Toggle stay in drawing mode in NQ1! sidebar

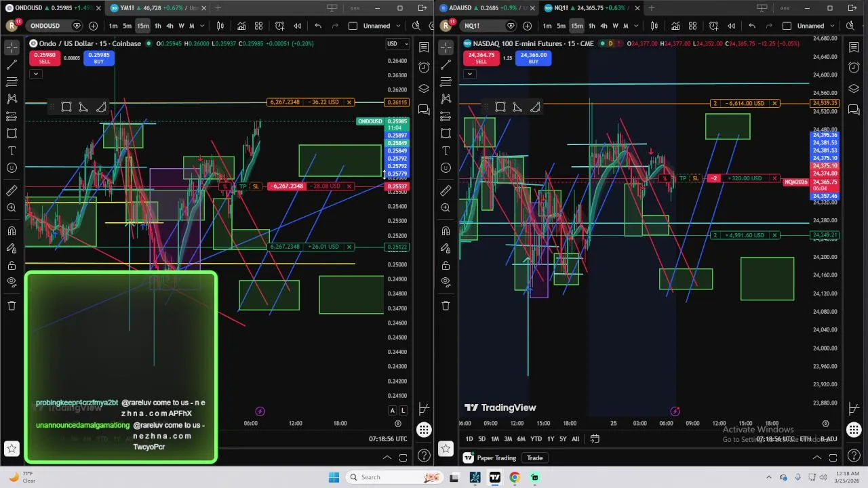click(446, 248)
